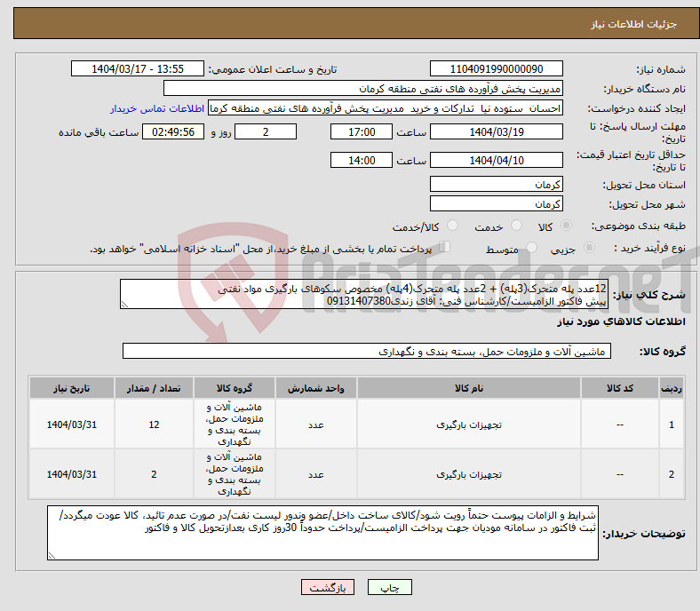Image resolution: width=700 pixels, height=611 pixels.
Task: Click item name تجهیزات بارگیری in row 2
Action: point(469,474)
